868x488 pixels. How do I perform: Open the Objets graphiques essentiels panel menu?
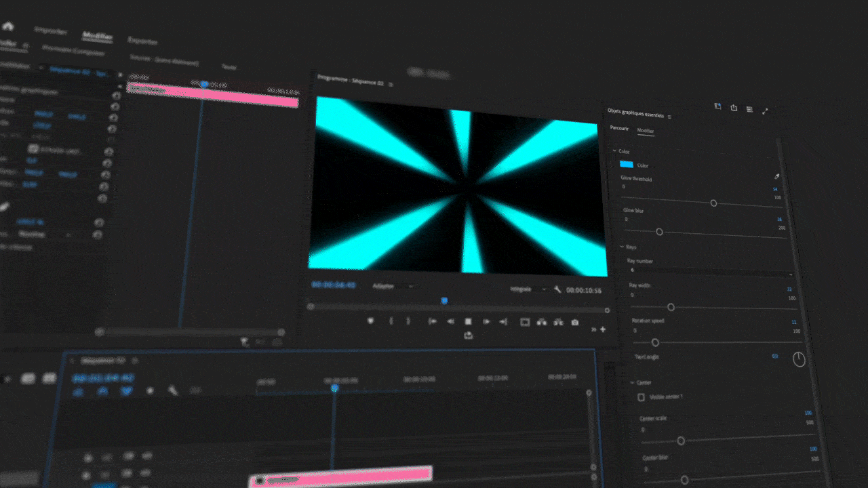click(670, 117)
